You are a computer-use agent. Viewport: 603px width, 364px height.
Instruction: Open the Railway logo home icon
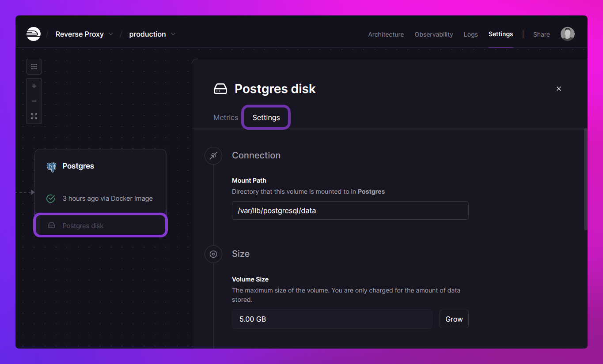click(34, 34)
